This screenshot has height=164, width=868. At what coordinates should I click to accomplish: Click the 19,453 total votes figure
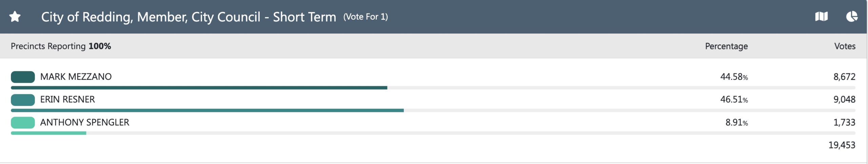[842, 145]
